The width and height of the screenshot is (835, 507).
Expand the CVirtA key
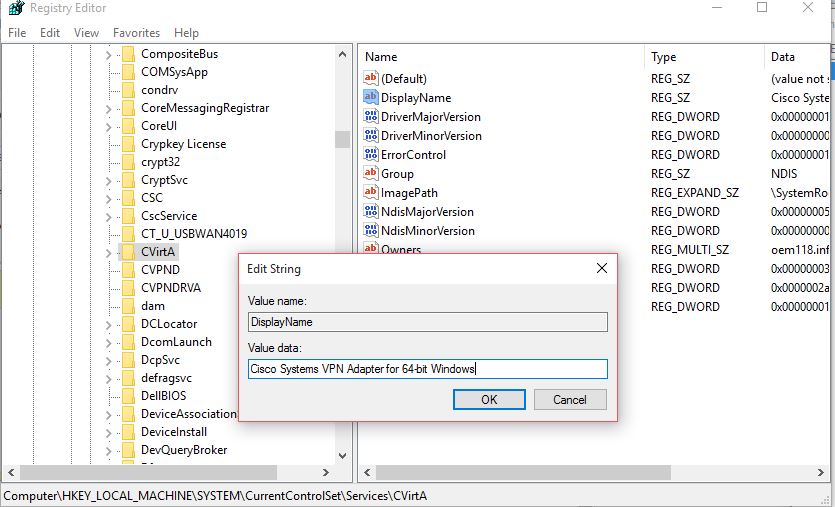[108, 252]
